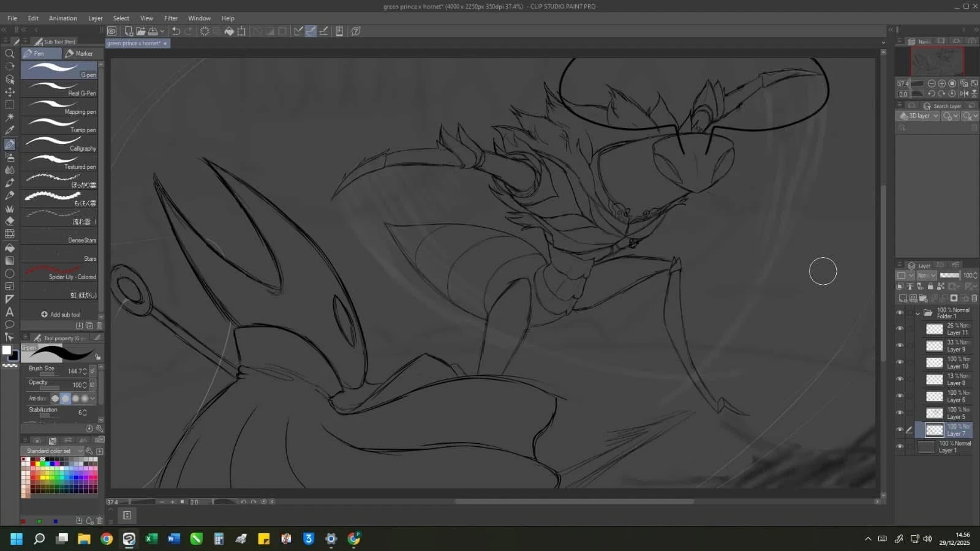Choose the Eraser tool in toolbar

pos(10,221)
